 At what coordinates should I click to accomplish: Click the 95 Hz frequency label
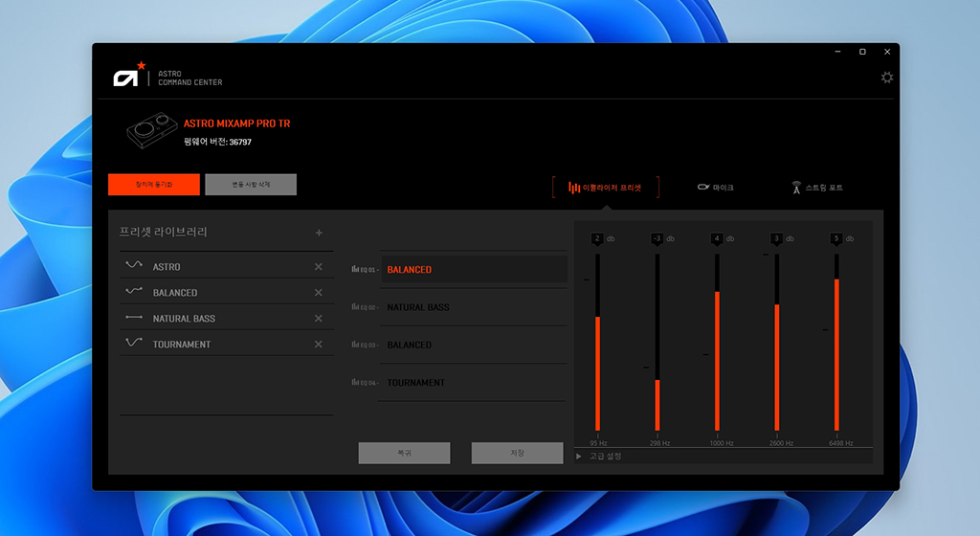tap(598, 443)
